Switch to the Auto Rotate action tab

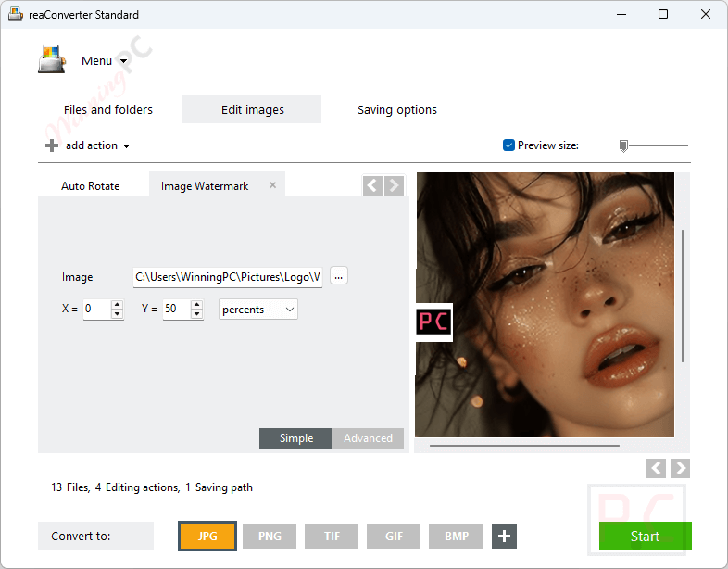coord(91,186)
